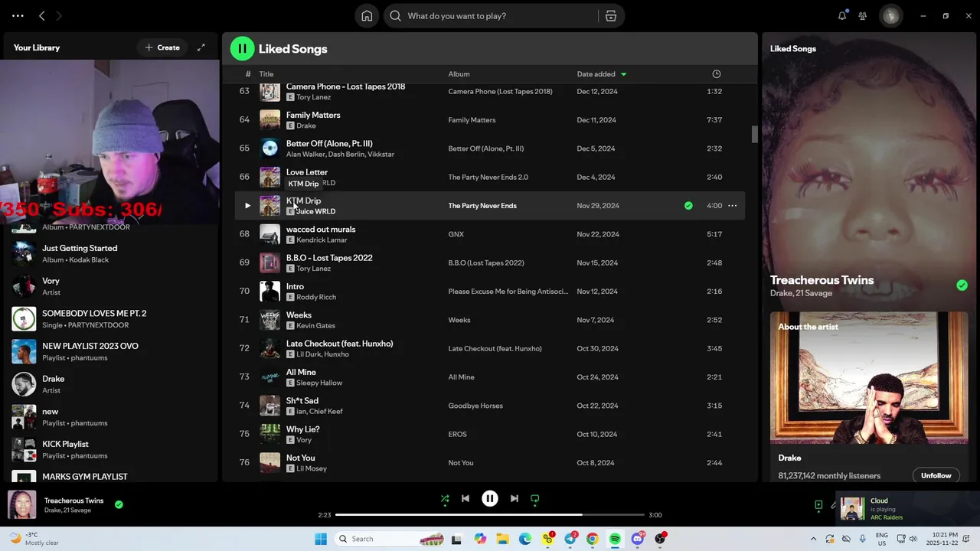
Task: Click the 'Why Lie?' album art thumbnail
Action: (x=269, y=434)
